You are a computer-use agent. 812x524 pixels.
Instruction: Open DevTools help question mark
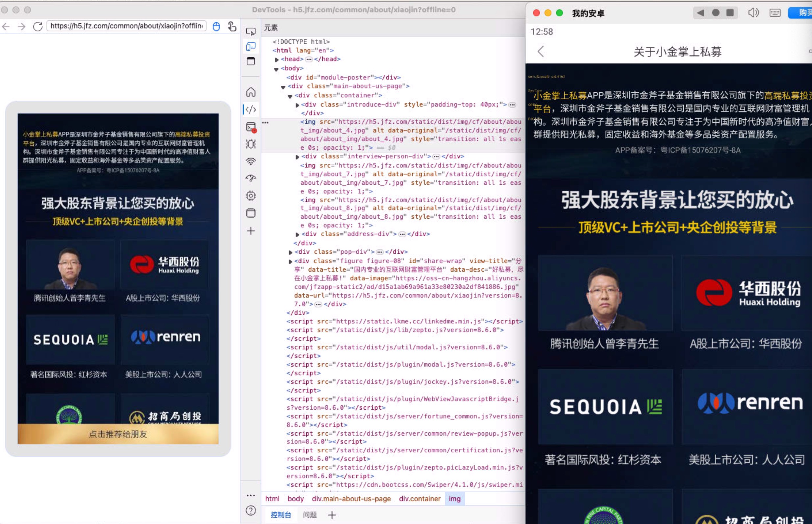(x=251, y=511)
